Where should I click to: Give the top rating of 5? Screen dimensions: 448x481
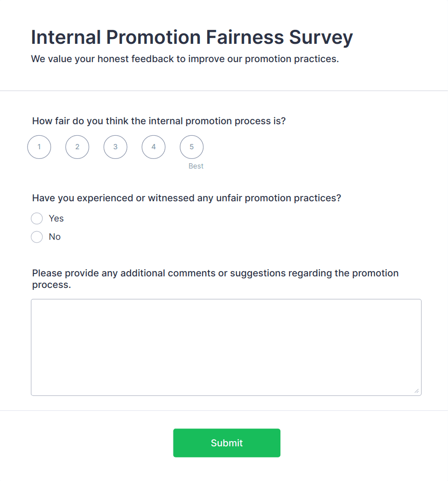coord(191,147)
